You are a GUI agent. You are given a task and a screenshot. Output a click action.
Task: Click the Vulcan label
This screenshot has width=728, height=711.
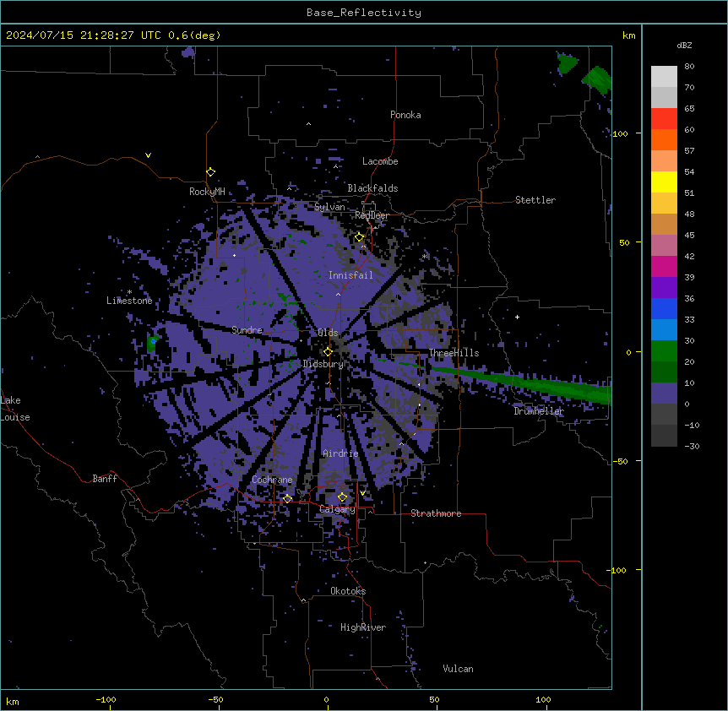click(458, 669)
